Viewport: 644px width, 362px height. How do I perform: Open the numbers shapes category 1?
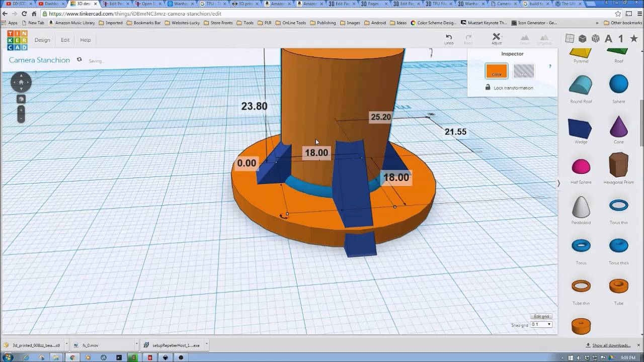coord(621,39)
